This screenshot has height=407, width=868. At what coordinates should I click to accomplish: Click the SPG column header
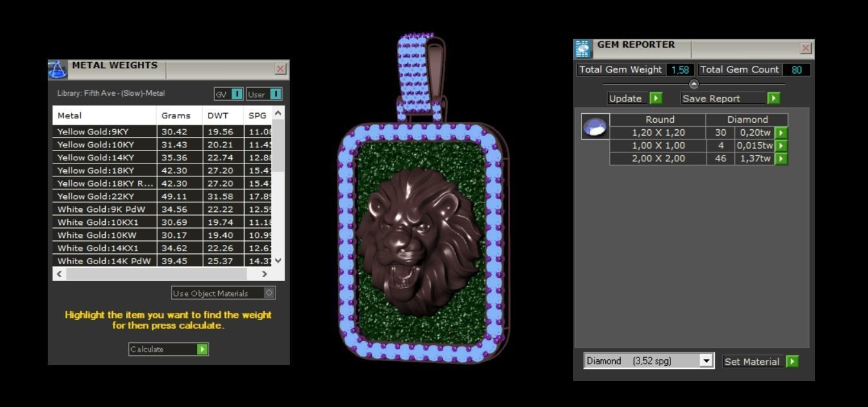[258, 116]
